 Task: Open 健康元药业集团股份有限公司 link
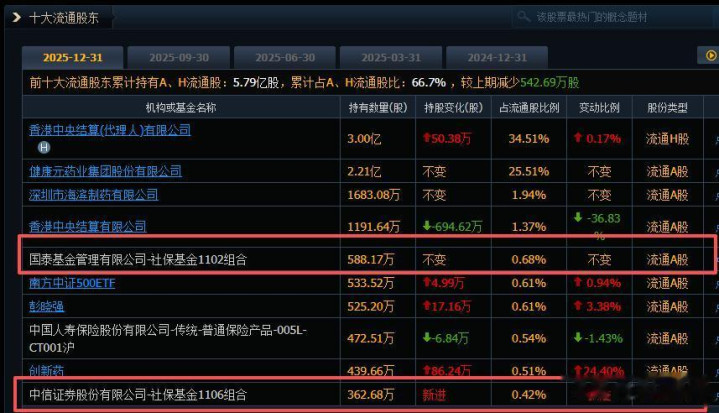(105, 171)
